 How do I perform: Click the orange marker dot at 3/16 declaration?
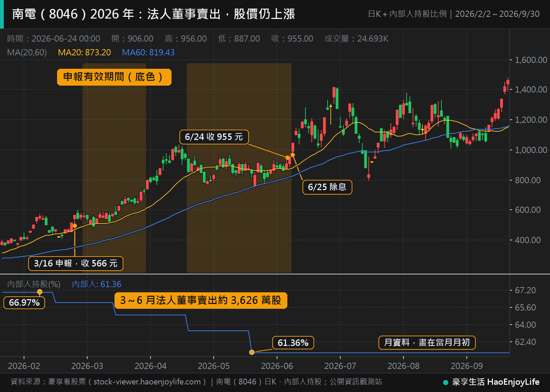click(75, 226)
